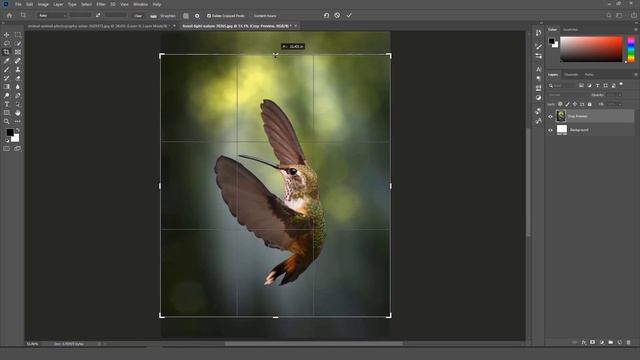The height and width of the screenshot is (360, 640).
Task: Open the Window menu
Action: pos(141,4)
